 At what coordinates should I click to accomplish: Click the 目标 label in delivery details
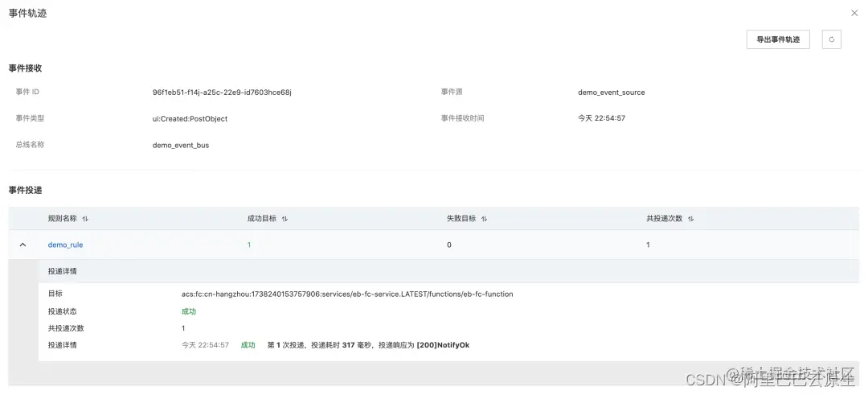55,294
